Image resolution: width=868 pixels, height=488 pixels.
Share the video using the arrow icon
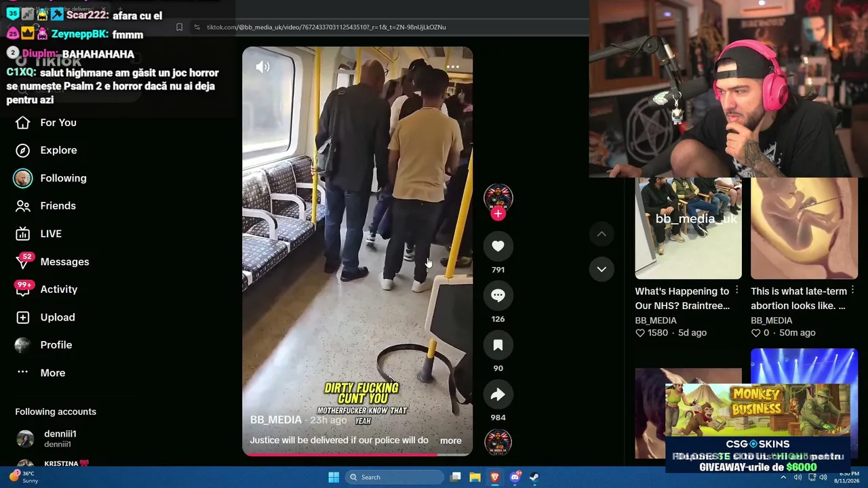coord(498,394)
